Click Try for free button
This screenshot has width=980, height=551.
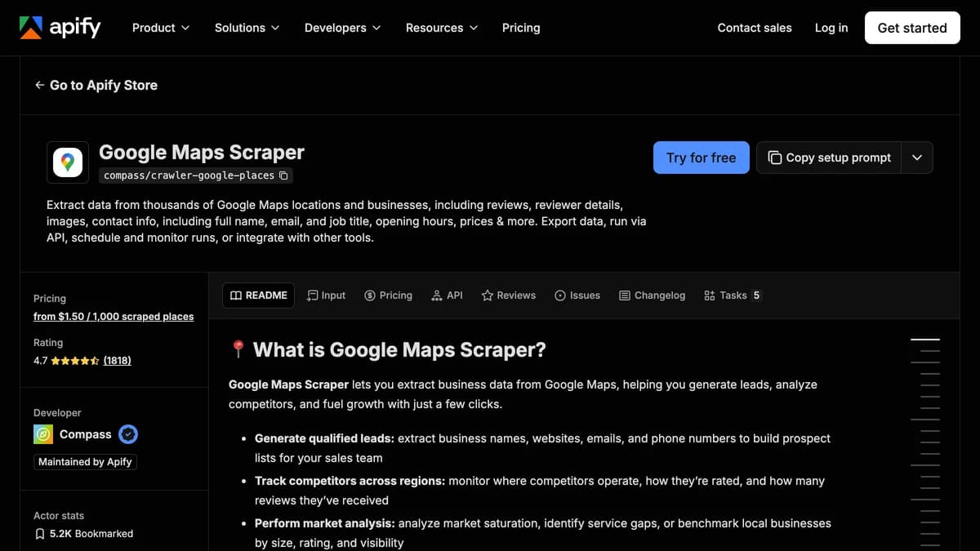coord(701,158)
